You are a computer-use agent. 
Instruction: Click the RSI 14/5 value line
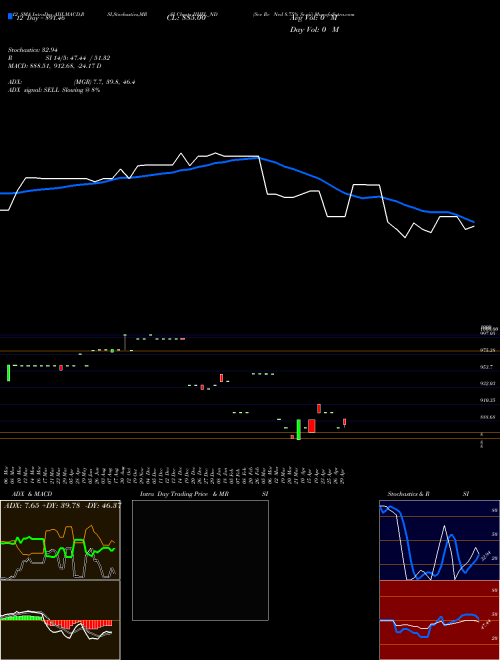[x=59, y=58]
